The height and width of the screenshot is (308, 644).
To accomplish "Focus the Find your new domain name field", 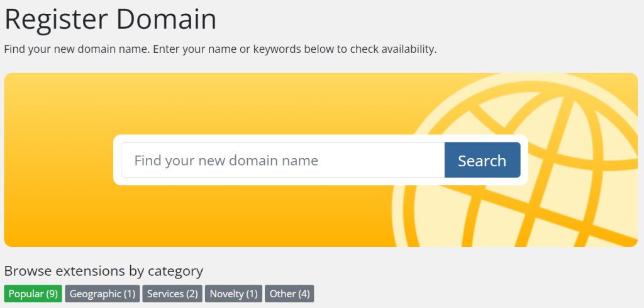I will coord(283,160).
